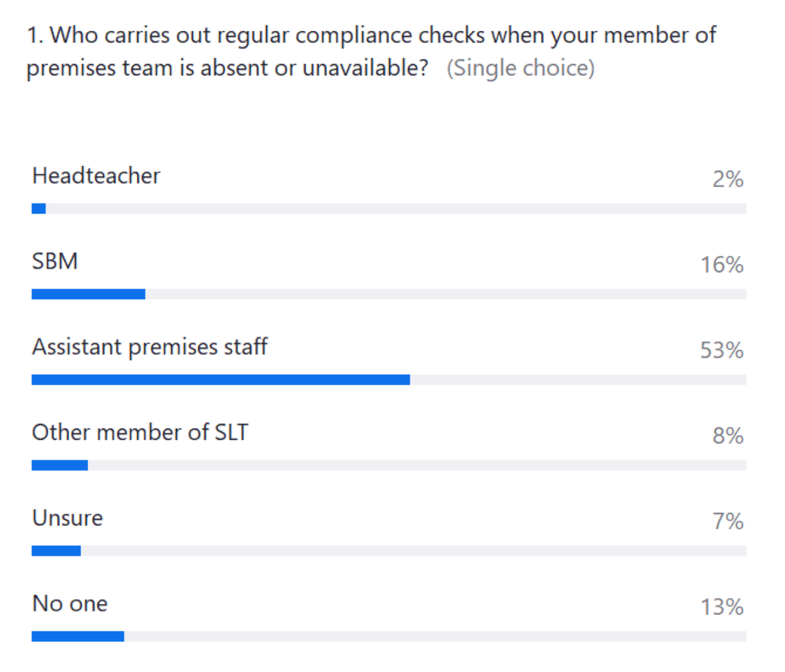Click the Other member of SLT progress bar
785x672 pixels.
click(x=389, y=465)
